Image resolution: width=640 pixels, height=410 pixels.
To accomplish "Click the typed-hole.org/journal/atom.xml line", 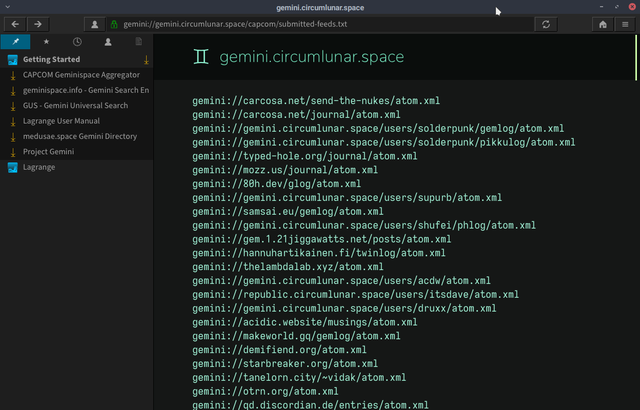I will [x=304, y=156].
